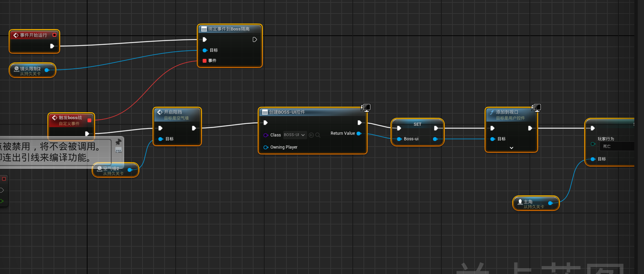Click exec input pin above 玩家行为
Screen dimensions: 644x274
pos(592,128)
